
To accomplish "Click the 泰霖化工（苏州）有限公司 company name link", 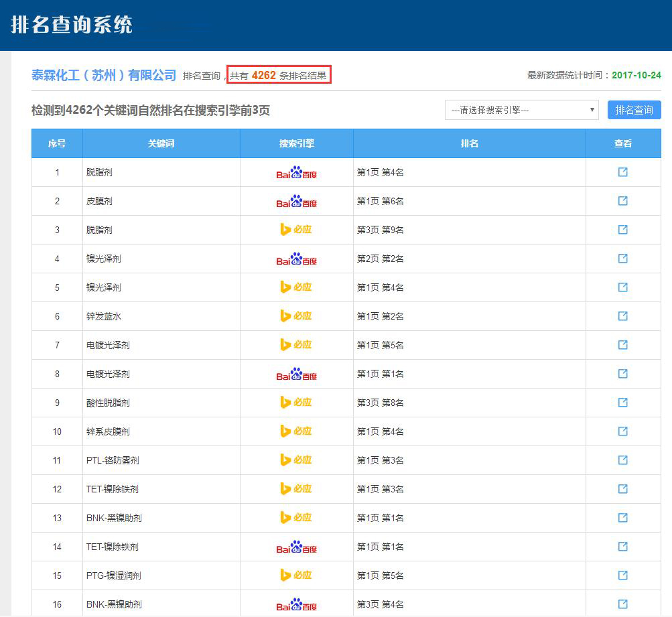I will click(104, 75).
